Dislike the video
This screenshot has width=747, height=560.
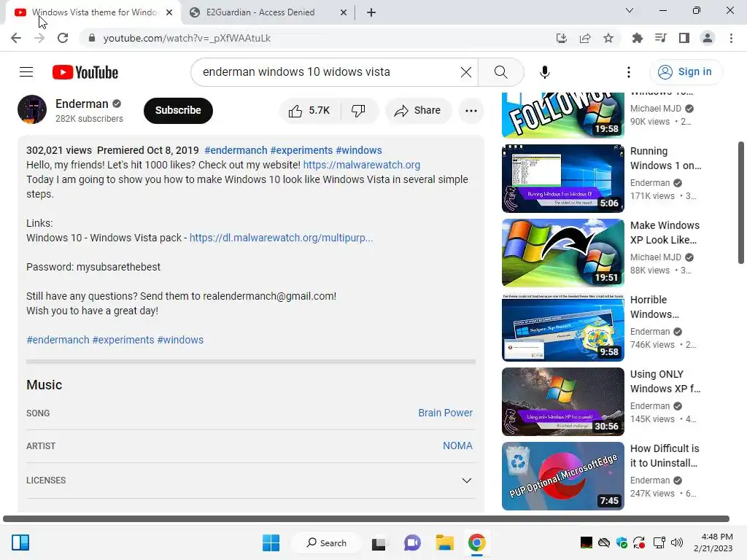[x=358, y=111]
